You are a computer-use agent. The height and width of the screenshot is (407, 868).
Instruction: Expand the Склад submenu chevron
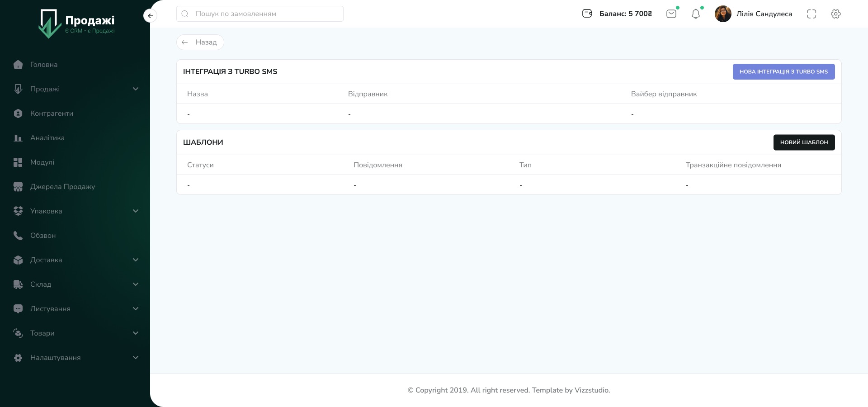point(136,284)
